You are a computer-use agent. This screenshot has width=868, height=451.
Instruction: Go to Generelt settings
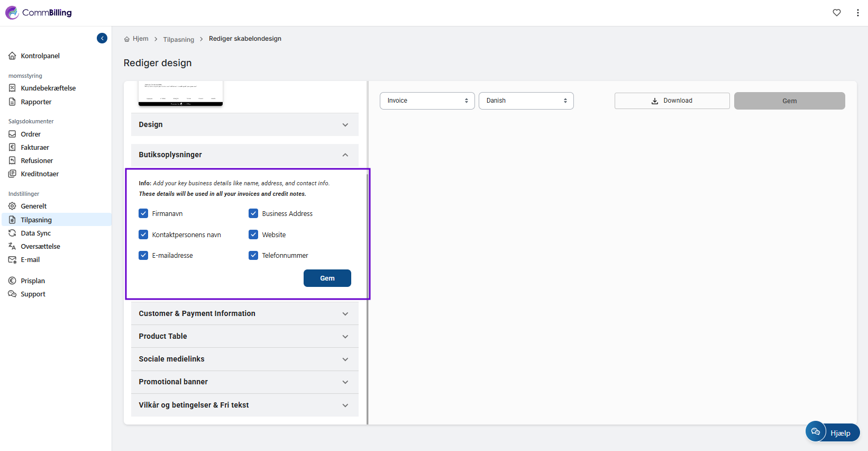coord(34,206)
